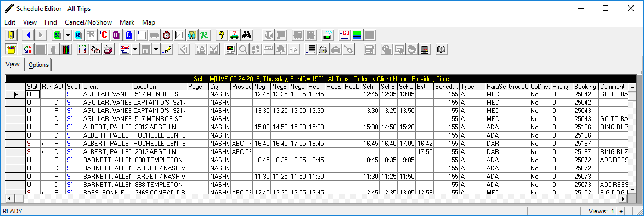Click the checklist icon

pos(311,49)
